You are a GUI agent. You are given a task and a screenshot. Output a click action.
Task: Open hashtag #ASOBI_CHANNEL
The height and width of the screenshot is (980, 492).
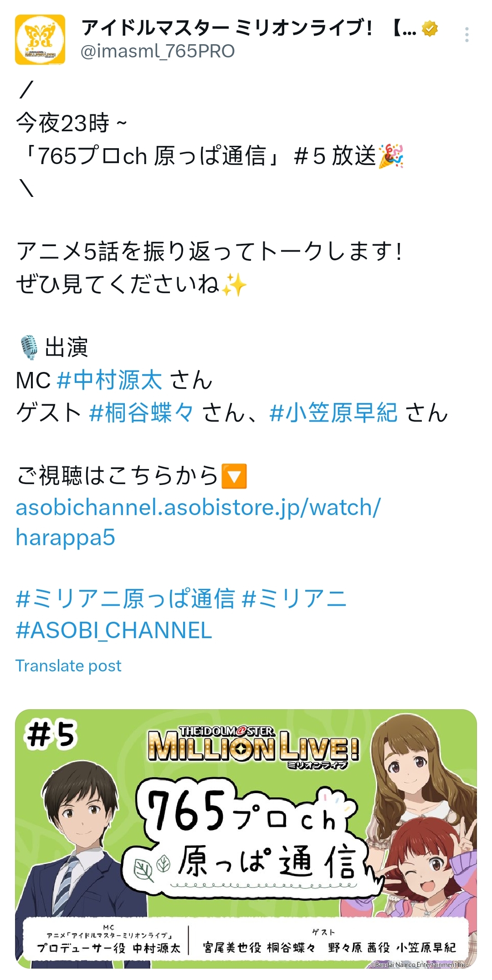(x=114, y=631)
